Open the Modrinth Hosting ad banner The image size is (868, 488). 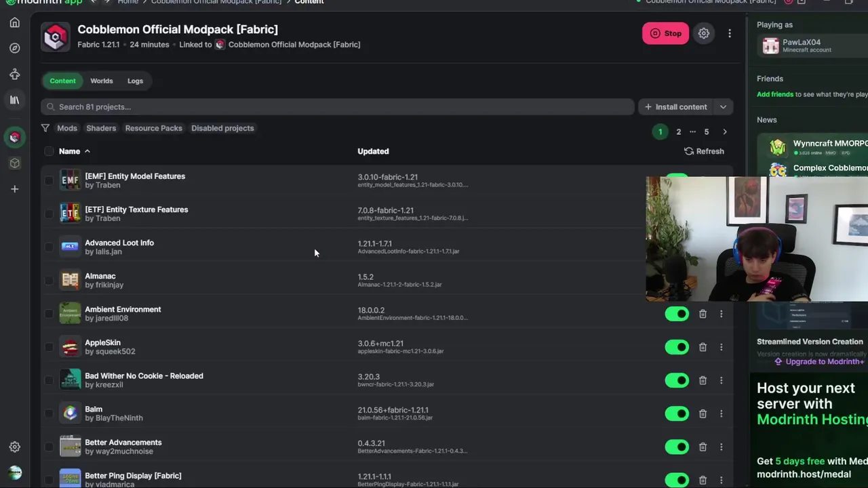point(809,430)
